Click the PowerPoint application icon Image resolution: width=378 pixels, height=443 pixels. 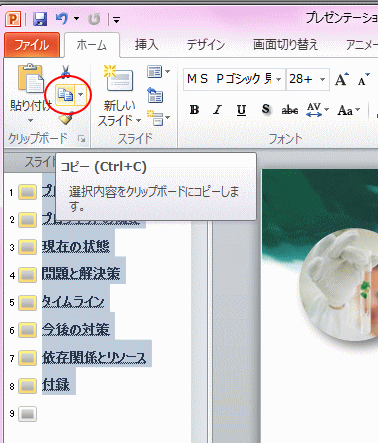tap(13, 19)
